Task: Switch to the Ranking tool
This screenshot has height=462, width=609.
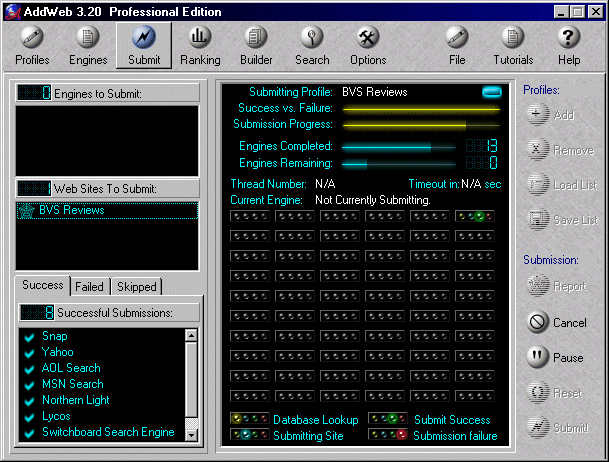Action: pos(200,46)
